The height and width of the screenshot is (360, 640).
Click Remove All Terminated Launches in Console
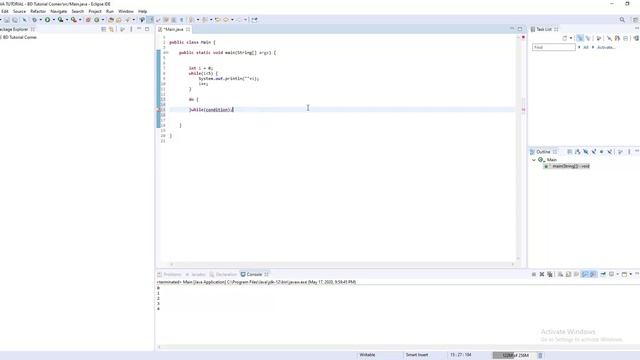550,274
